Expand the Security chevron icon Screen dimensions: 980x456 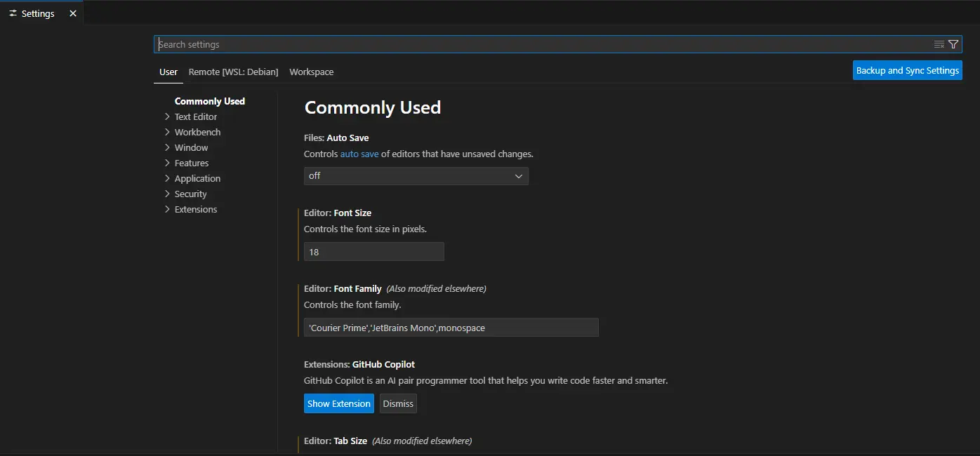click(x=167, y=194)
